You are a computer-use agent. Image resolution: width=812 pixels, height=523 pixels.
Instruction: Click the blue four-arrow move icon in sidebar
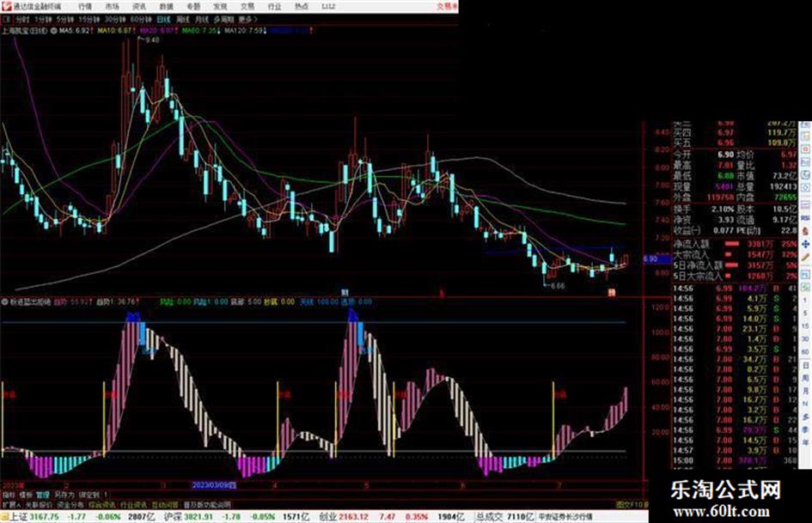[806, 243]
